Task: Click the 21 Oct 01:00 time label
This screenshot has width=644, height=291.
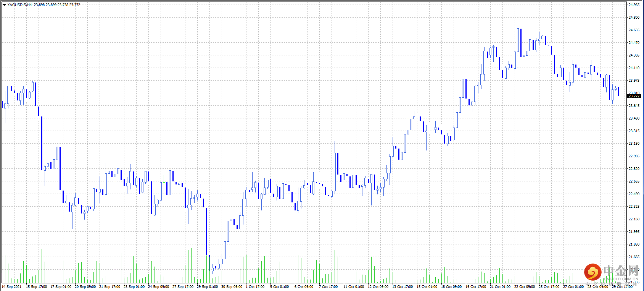Action: click(500, 287)
